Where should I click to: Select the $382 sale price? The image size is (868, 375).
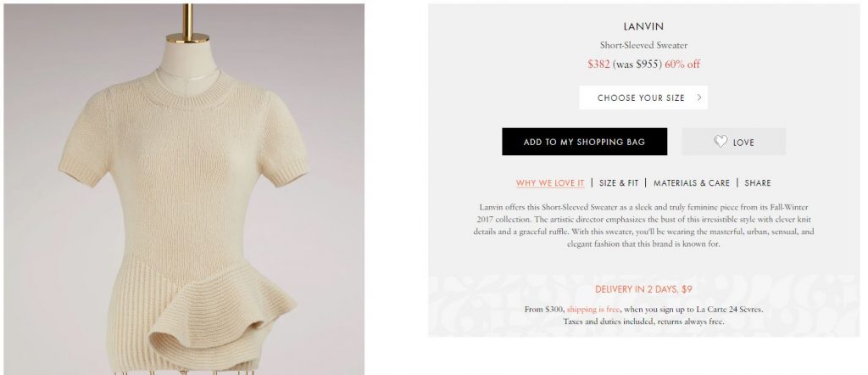coord(598,64)
